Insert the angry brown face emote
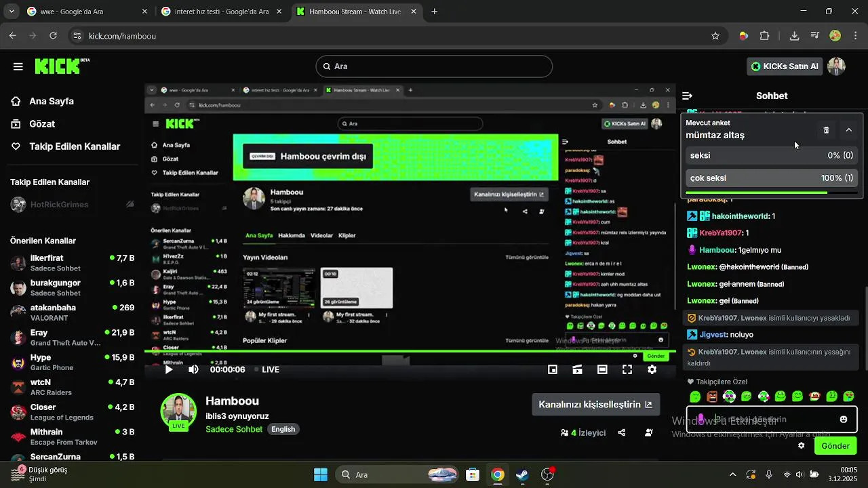868x488 pixels. [x=712, y=396]
